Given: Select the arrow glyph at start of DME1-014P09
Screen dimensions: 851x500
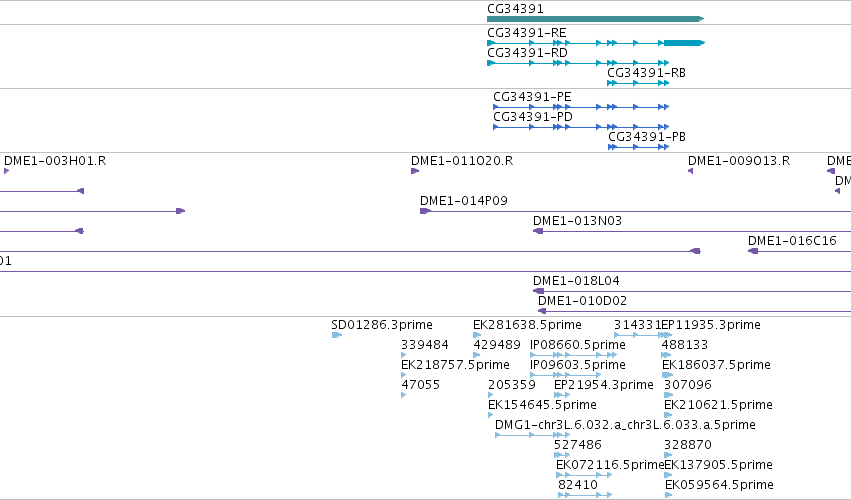Looking at the screenshot, I should pyautogui.click(x=425, y=211).
